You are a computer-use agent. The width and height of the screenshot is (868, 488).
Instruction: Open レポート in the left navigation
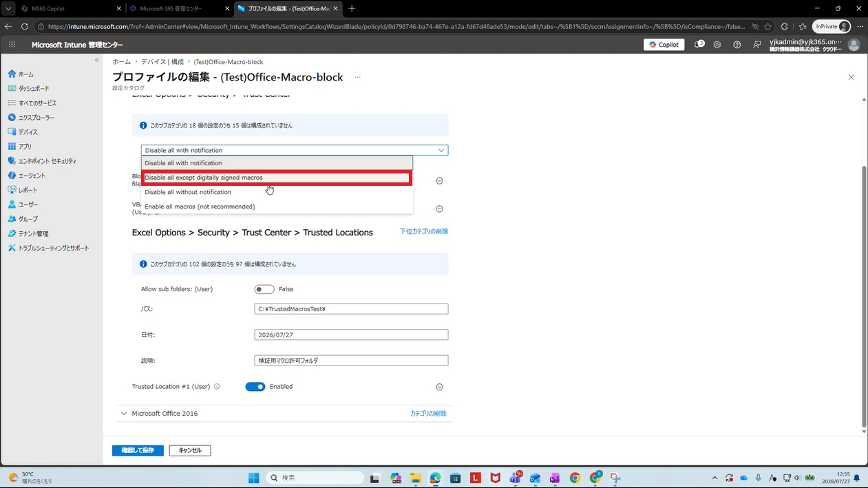(23, 190)
